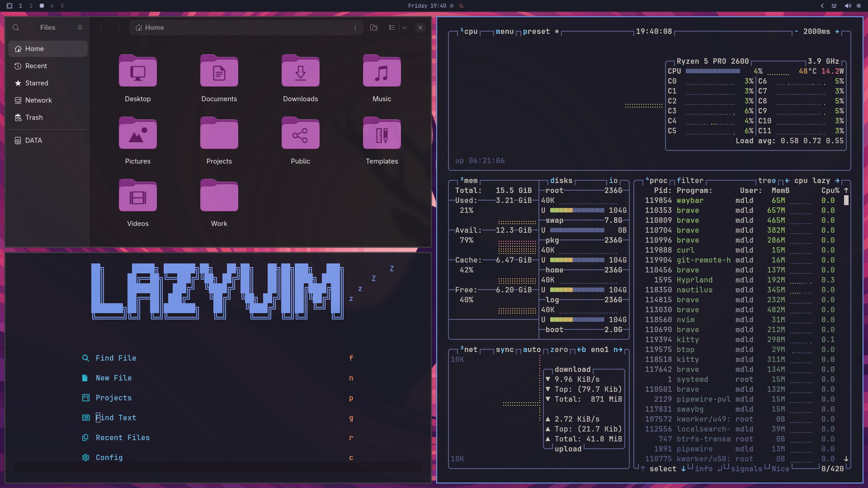868x488 pixels.
Task: Open Network in the Files sidebar
Action: [48, 100]
